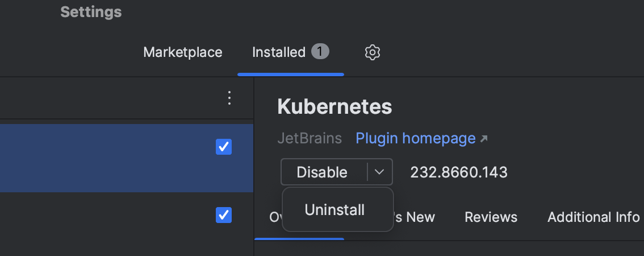Click the update count badge on Installed
This screenshot has width=644, height=256.
pos(320,52)
